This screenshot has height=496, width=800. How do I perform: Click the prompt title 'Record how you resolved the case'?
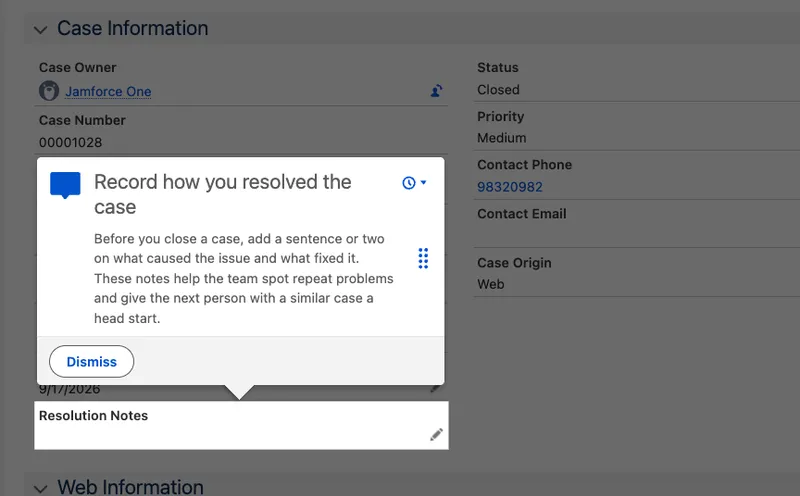222,194
